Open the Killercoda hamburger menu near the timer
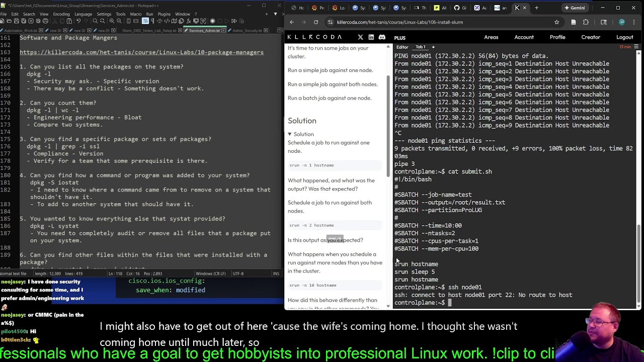Image resolution: width=644 pixels, height=362 pixels. tap(636, 47)
